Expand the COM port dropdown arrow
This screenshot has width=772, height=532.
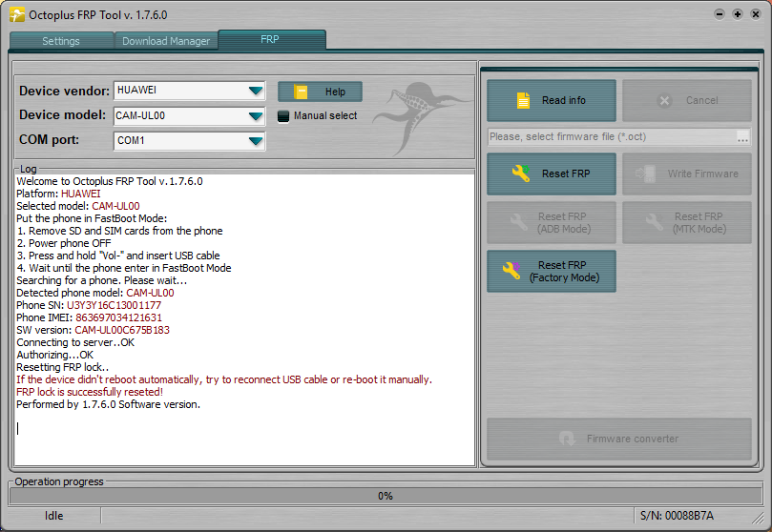tap(255, 141)
